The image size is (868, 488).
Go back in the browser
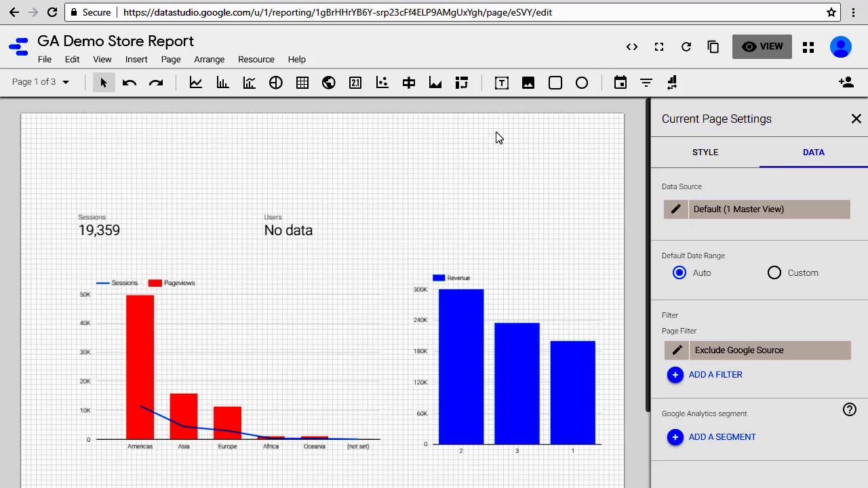pyautogui.click(x=14, y=12)
